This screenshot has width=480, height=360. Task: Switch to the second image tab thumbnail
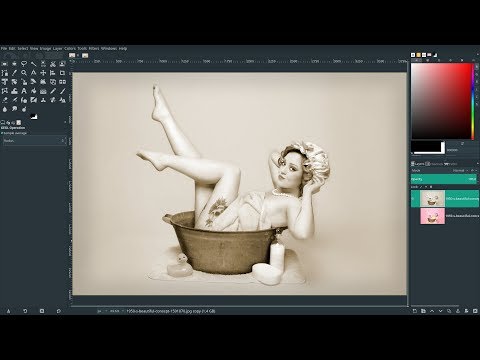85,55
